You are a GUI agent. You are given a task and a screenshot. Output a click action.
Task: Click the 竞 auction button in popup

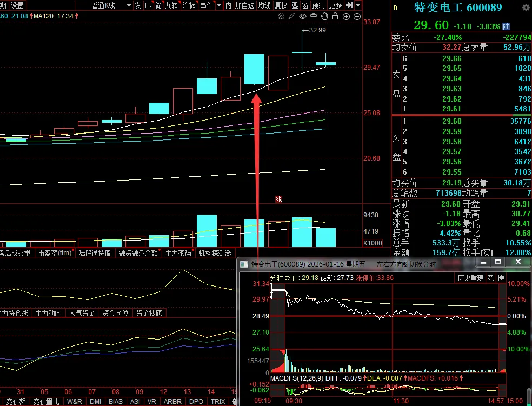point(490,278)
